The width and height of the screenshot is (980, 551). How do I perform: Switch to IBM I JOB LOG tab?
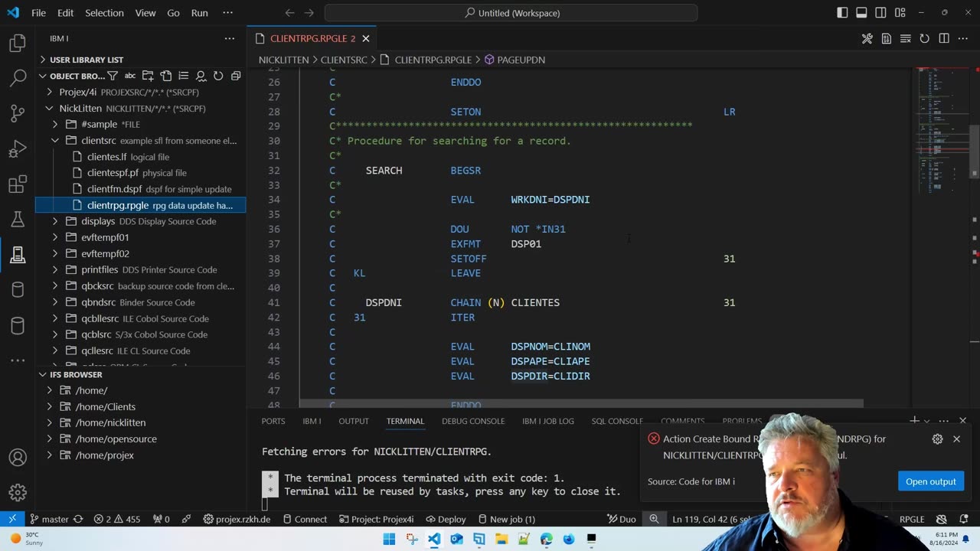click(548, 421)
